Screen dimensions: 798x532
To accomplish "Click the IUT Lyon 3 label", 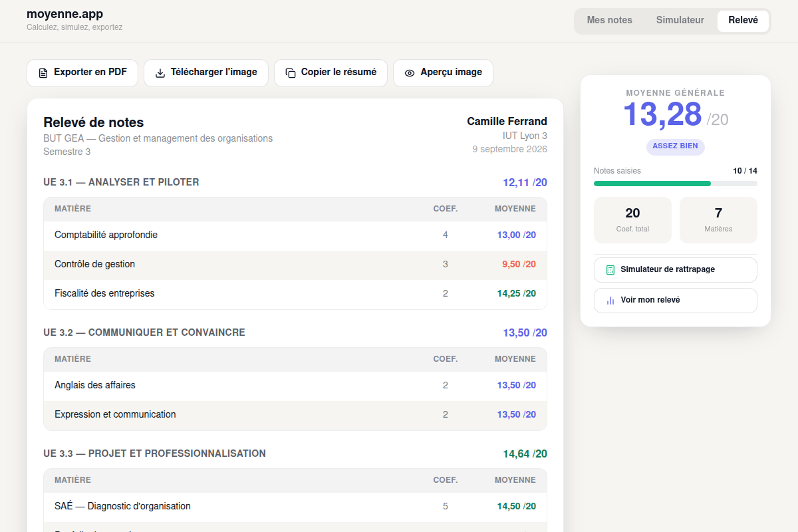I will point(525,136).
